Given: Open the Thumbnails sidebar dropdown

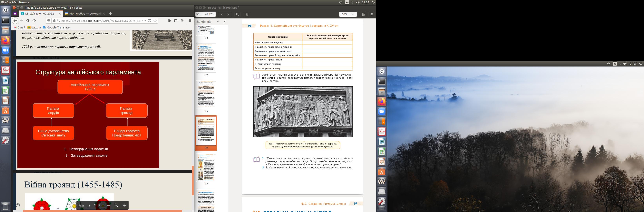Looking at the screenshot, I should click(x=218, y=22).
